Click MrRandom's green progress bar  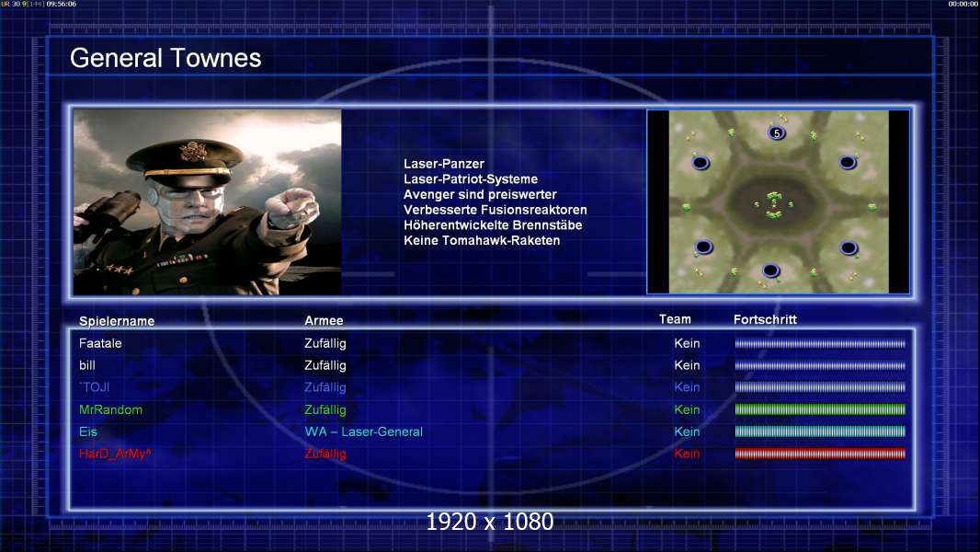(x=820, y=409)
